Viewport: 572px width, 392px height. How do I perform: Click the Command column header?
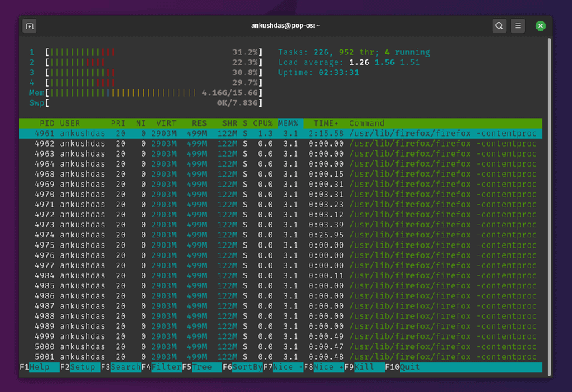click(367, 123)
